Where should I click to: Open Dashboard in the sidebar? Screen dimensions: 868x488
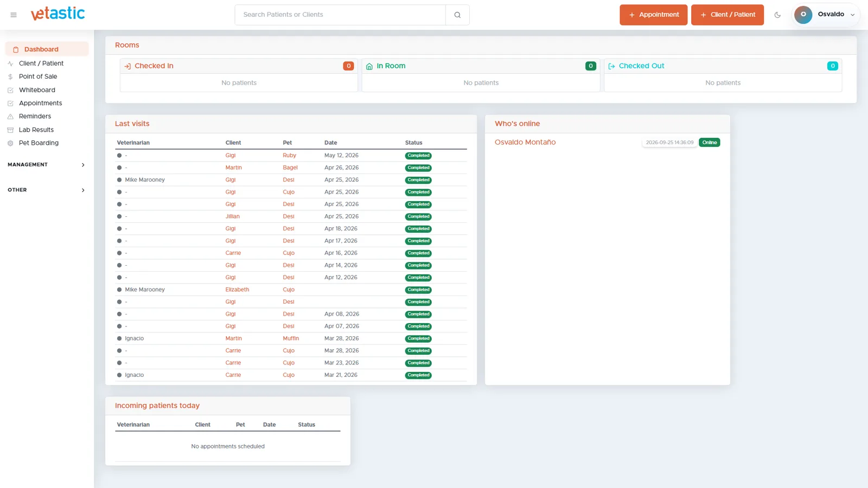[x=47, y=49]
